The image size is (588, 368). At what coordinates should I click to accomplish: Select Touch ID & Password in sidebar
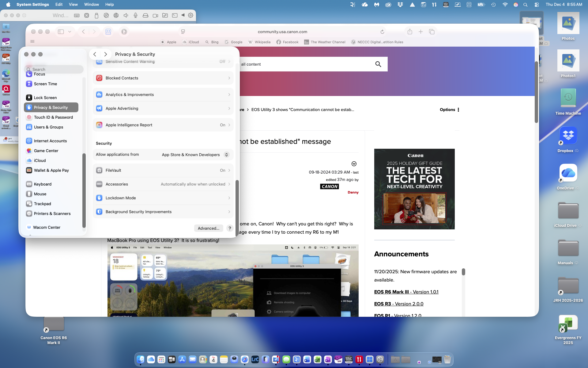(51, 117)
